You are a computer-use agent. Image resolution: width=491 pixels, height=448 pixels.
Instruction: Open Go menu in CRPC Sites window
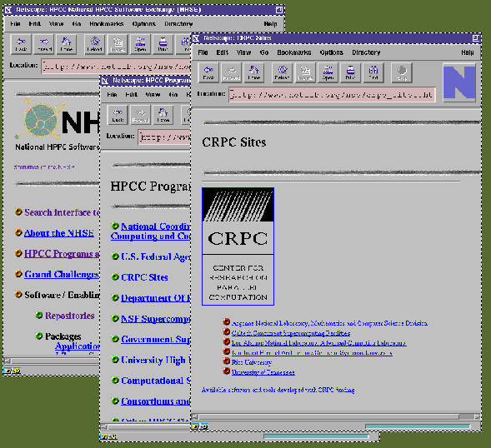pyautogui.click(x=264, y=52)
